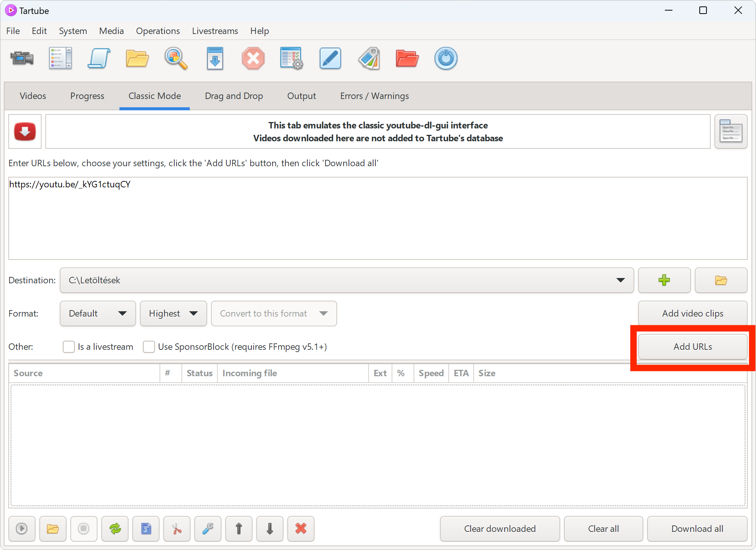Click the bottom open folder icon button
The width and height of the screenshot is (756, 550).
click(53, 528)
